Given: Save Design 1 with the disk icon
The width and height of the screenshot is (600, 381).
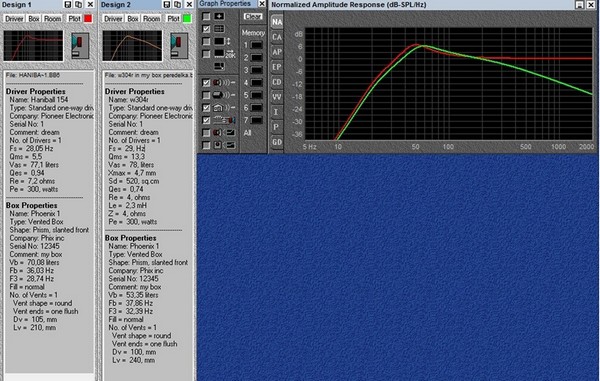Looking at the screenshot, I should [67, 5].
